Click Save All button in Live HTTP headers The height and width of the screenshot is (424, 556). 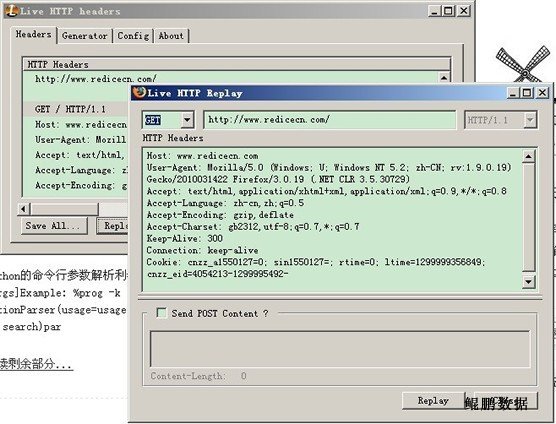click(x=55, y=226)
